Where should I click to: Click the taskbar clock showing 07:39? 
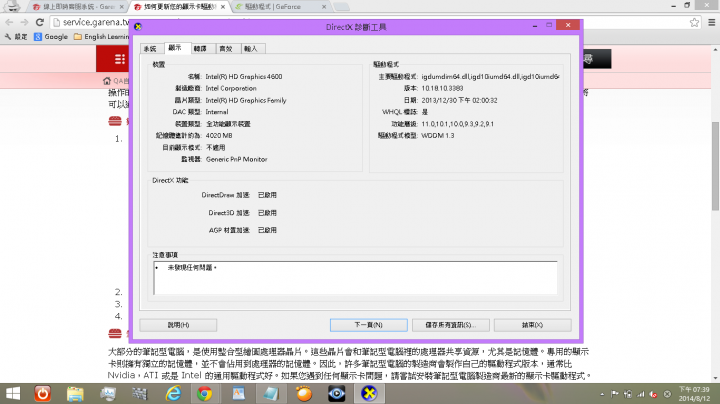(x=694, y=393)
